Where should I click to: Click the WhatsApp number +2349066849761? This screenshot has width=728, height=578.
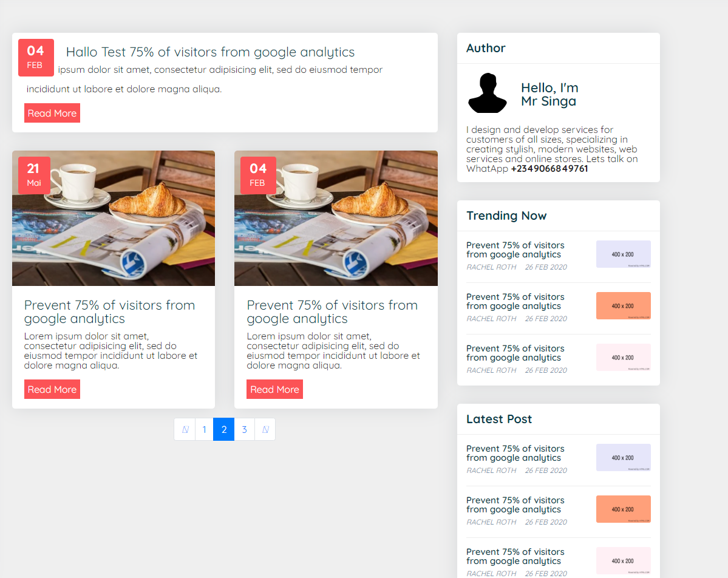[x=549, y=169]
